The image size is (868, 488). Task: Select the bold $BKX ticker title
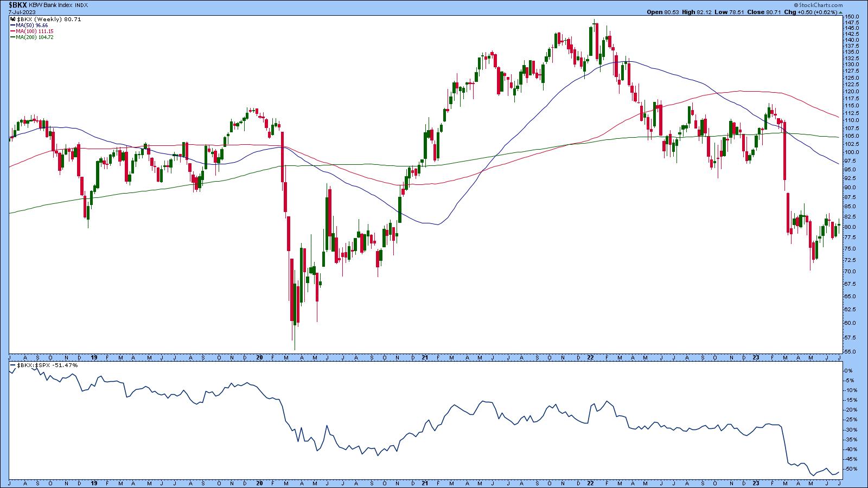point(18,4)
